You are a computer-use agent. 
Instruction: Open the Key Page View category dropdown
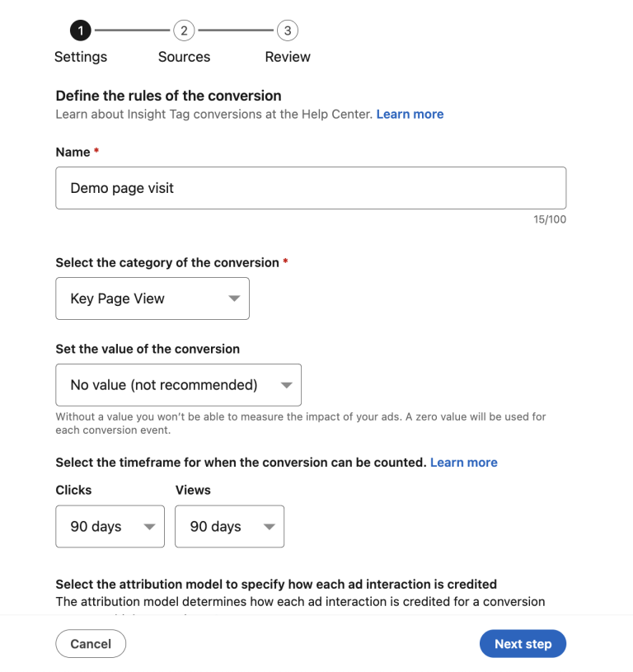tap(152, 298)
